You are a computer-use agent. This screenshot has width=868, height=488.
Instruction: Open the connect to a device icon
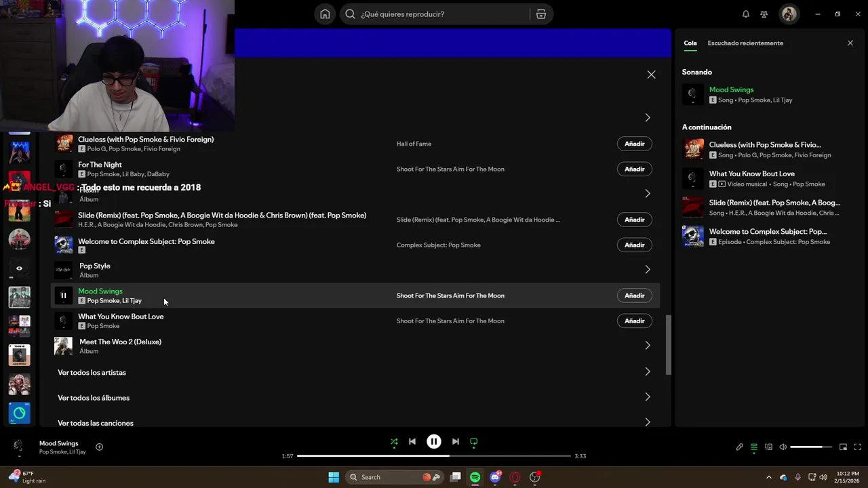point(768,447)
